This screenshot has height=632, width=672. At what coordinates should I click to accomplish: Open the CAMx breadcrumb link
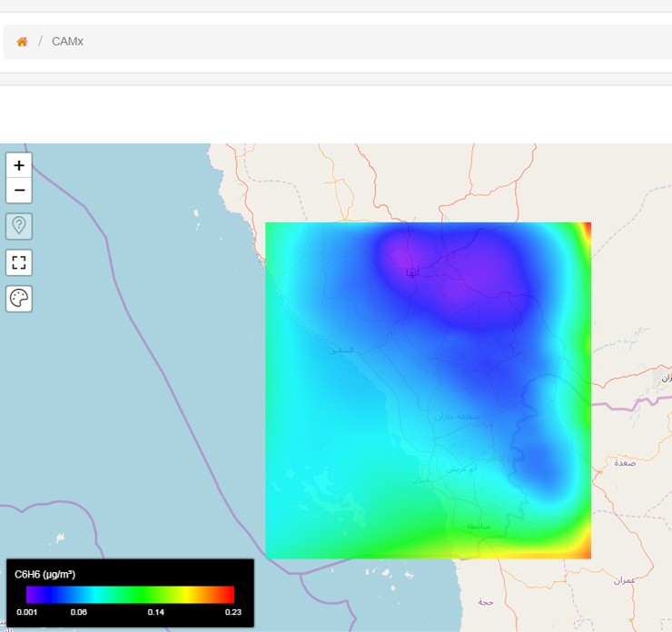click(67, 42)
